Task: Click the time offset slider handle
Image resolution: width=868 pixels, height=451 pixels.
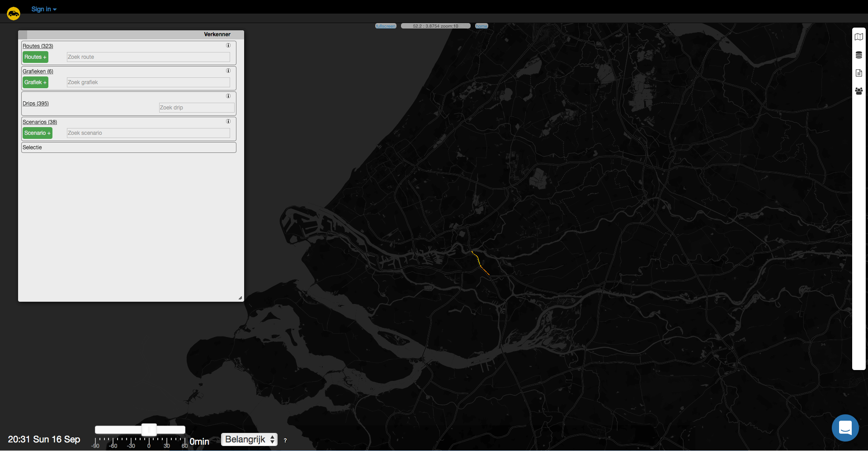Action: 149,430
